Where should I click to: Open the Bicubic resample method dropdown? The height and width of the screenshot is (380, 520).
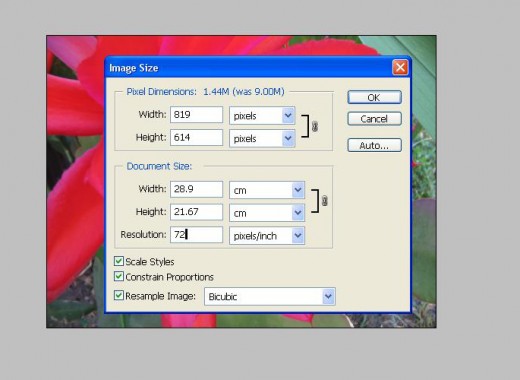270,296
